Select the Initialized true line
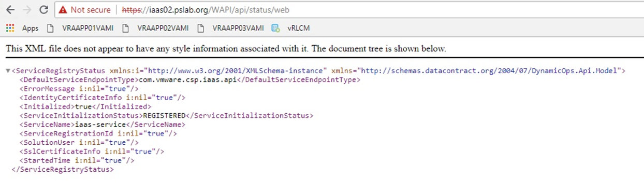 click(85, 106)
